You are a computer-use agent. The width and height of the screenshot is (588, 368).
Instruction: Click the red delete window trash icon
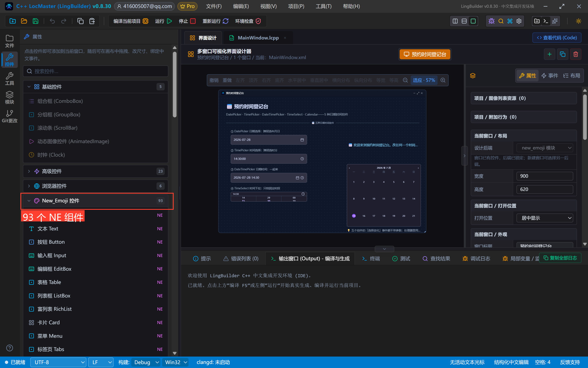[576, 54]
